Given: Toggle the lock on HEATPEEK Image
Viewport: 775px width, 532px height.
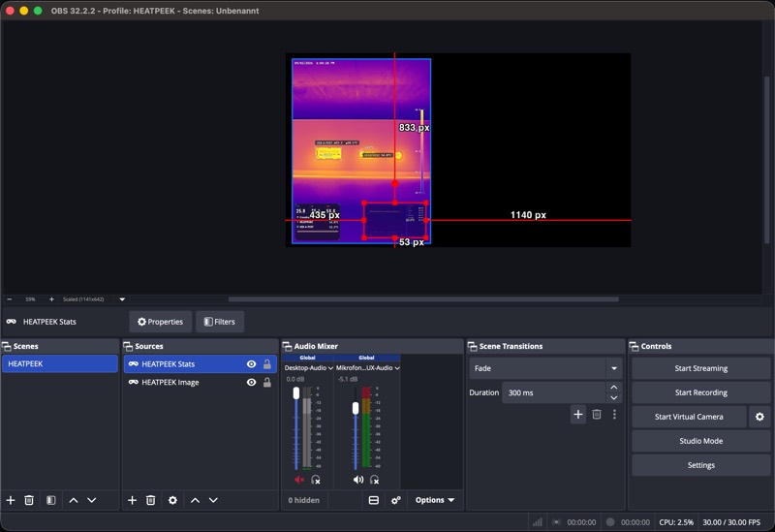Looking at the screenshot, I should pos(267,382).
